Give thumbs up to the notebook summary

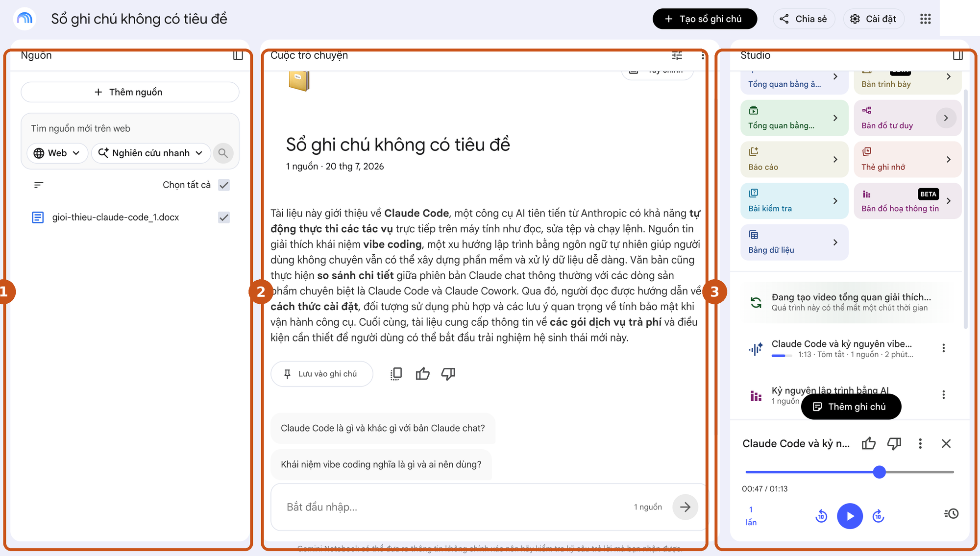click(x=422, y=374)
